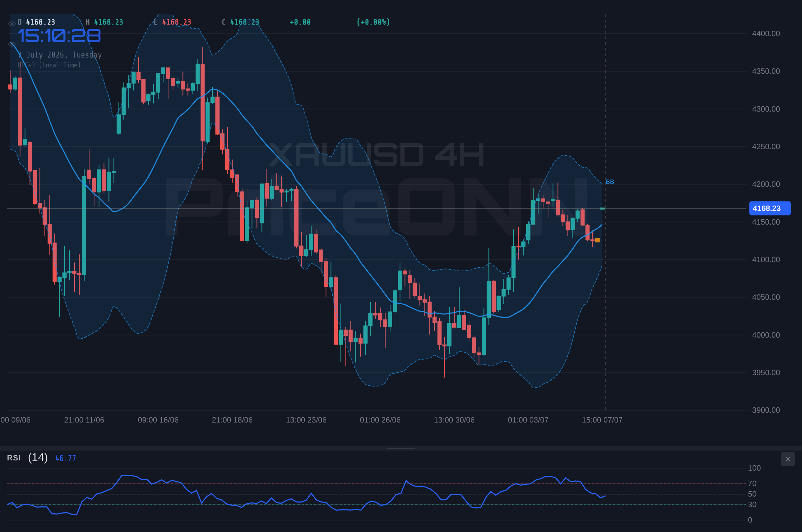Image resolution: width=802 pixels, height=532 pixels.
Task: Click the Open price value 4168.23
Action: click(x=41, y=22)
